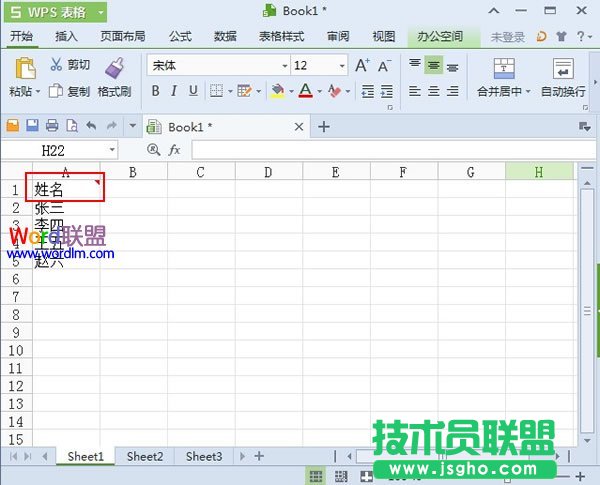
Task: Switch to Sheet3 tab
Action: 204,456
